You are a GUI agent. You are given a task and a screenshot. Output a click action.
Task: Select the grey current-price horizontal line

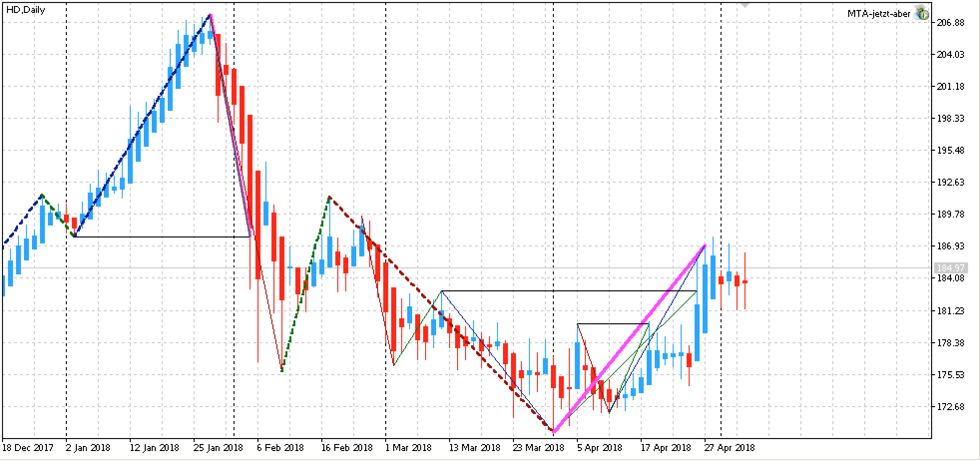[467, 268]
